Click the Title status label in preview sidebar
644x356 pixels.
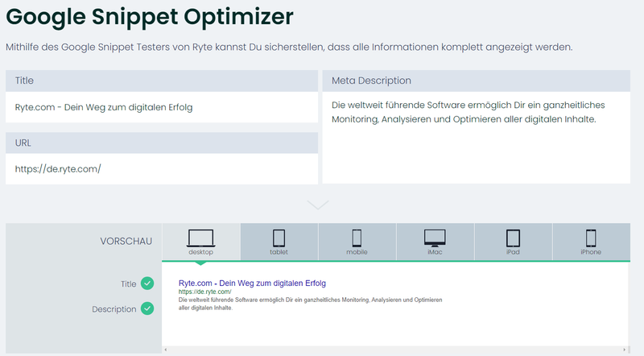pyautogui.click(x=128, y=284)
